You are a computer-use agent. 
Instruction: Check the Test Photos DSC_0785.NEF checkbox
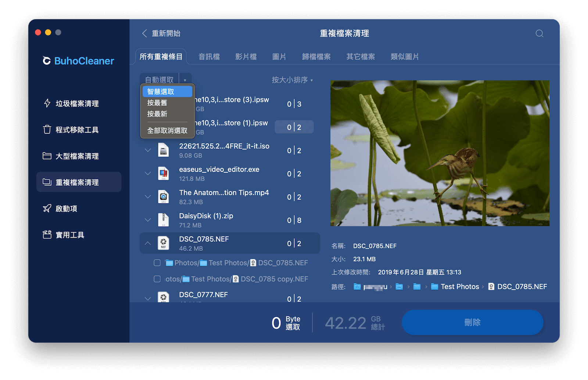(x=157, y=263)
